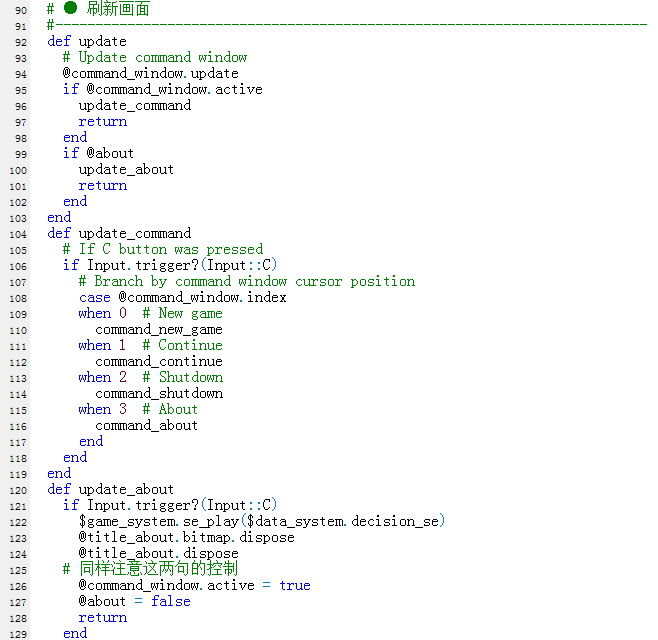Screen dimensions: 658x640
Task: Click line number 104 in the gutter
Action: [x=18, y=234]
